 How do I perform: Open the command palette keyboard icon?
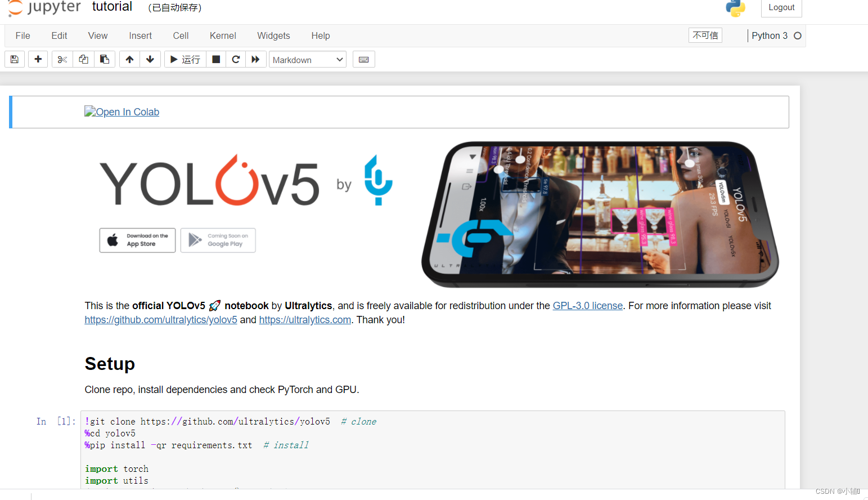[364, 59]
